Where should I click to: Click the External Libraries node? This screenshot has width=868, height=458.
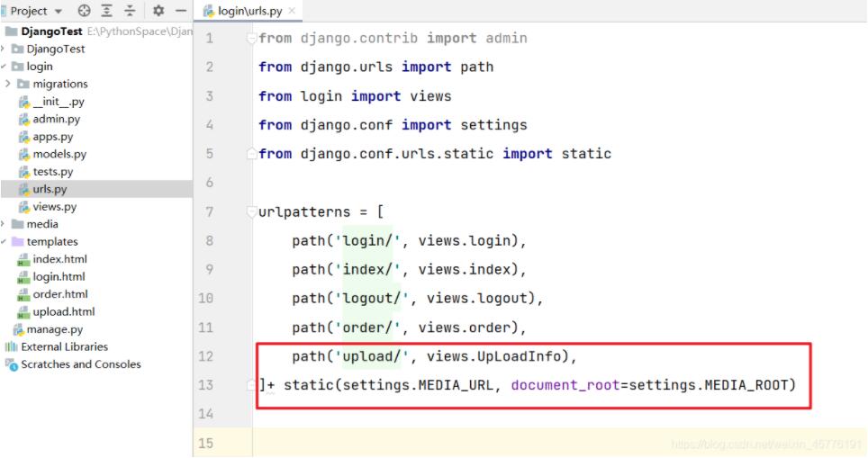64,346
